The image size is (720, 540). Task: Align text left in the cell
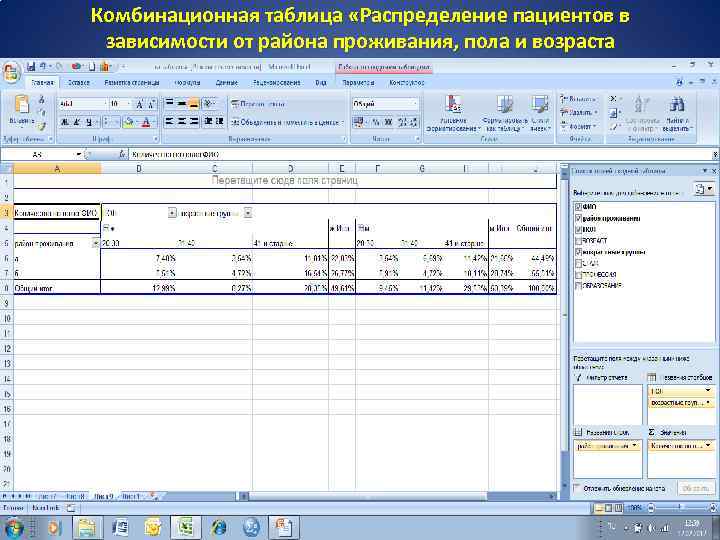[x=169, y=122]
